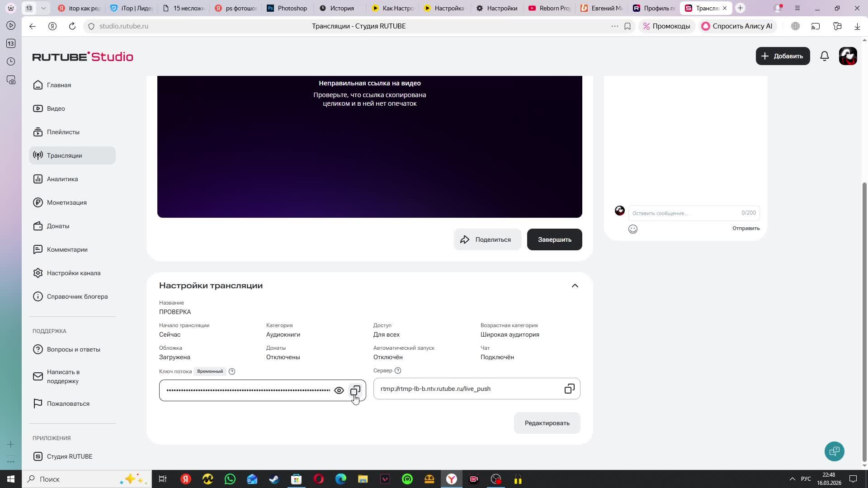Screen dimensions: 868x488
Task: Copy the stream key to clipboard
Action: (355, 390)
